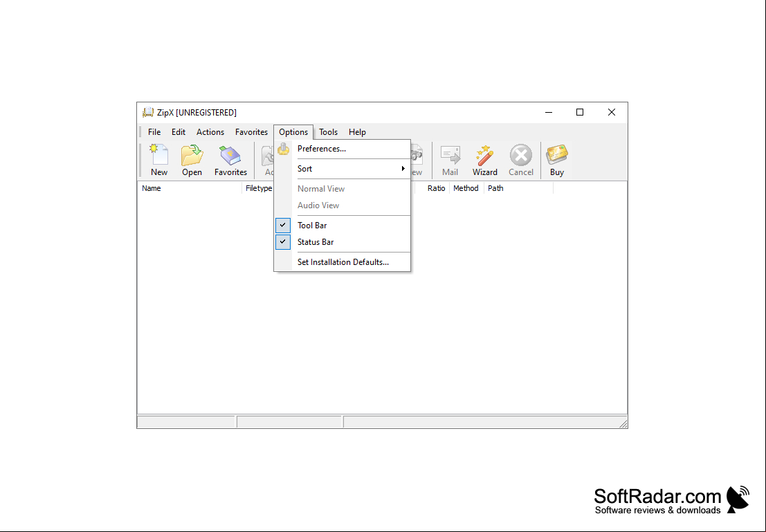766x532 pixels.
Task: Click the Mail toolbar icon
Action: (x=450, y=160)
